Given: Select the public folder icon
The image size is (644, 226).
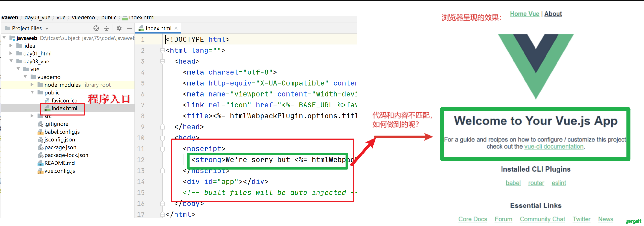Looking at the screenshot, I should coord(40,92).
